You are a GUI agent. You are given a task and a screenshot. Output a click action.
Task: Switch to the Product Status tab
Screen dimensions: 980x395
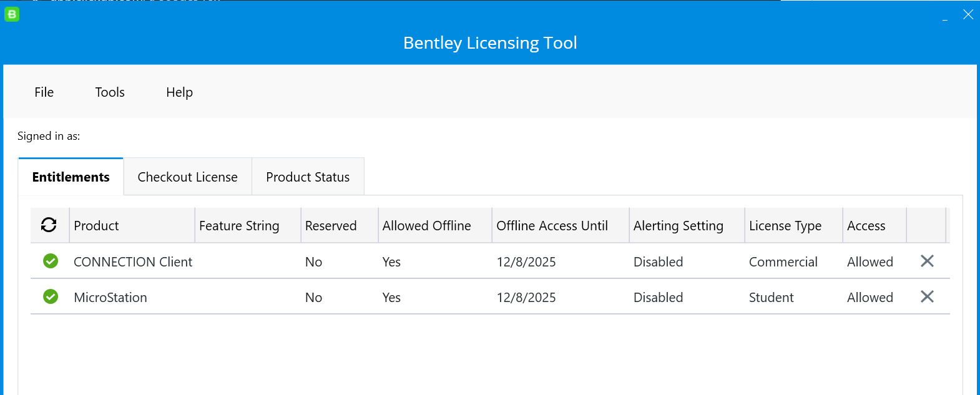(308, 177)
